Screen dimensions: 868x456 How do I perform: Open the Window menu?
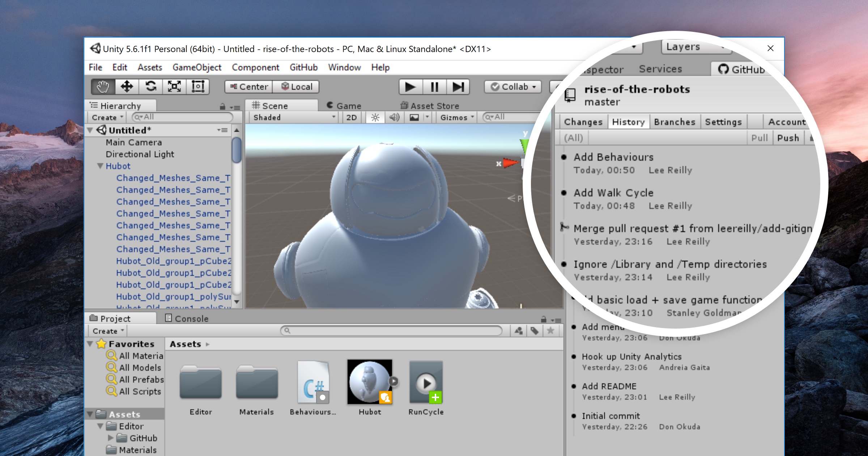coord(344,67)
